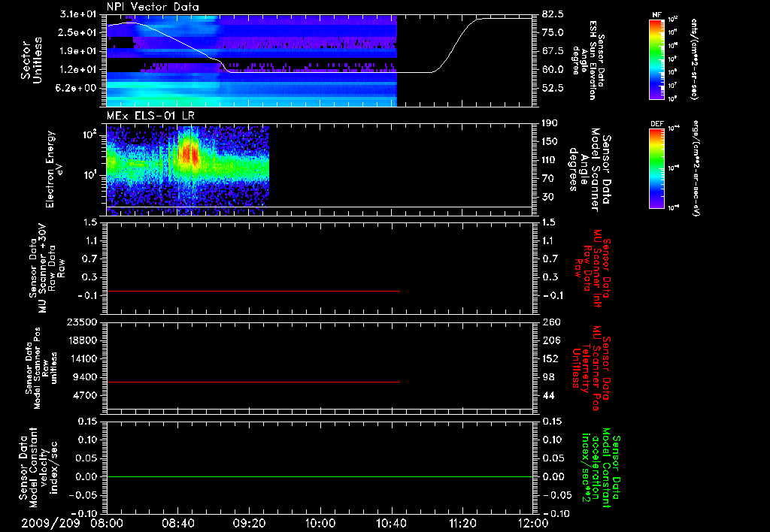Click the green zero line in velocity panel

[320, 476]
